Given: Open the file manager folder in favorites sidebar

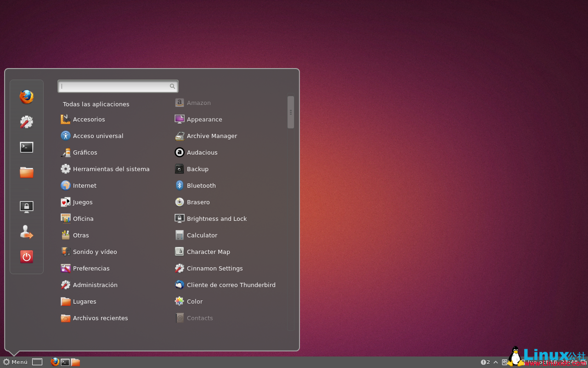Looking at the screenshot, I should [27, 172].
